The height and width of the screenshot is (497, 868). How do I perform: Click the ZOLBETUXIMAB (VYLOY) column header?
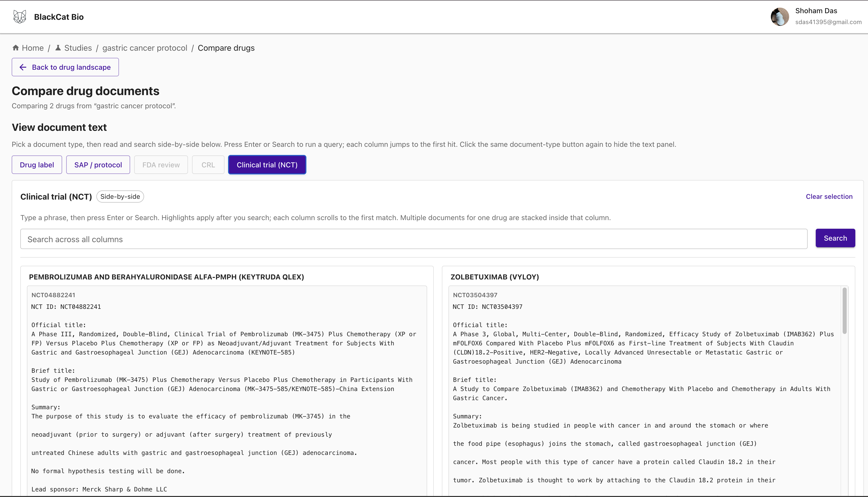coord(494,277)
